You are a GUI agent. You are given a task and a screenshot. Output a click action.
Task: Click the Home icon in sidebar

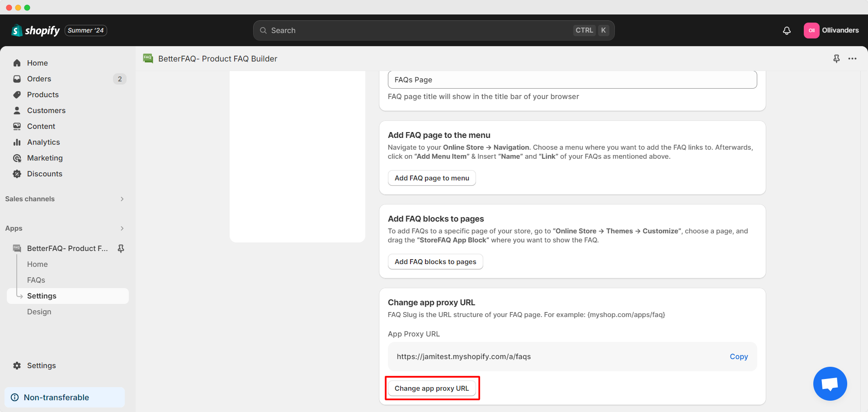(x=17, y=63)
